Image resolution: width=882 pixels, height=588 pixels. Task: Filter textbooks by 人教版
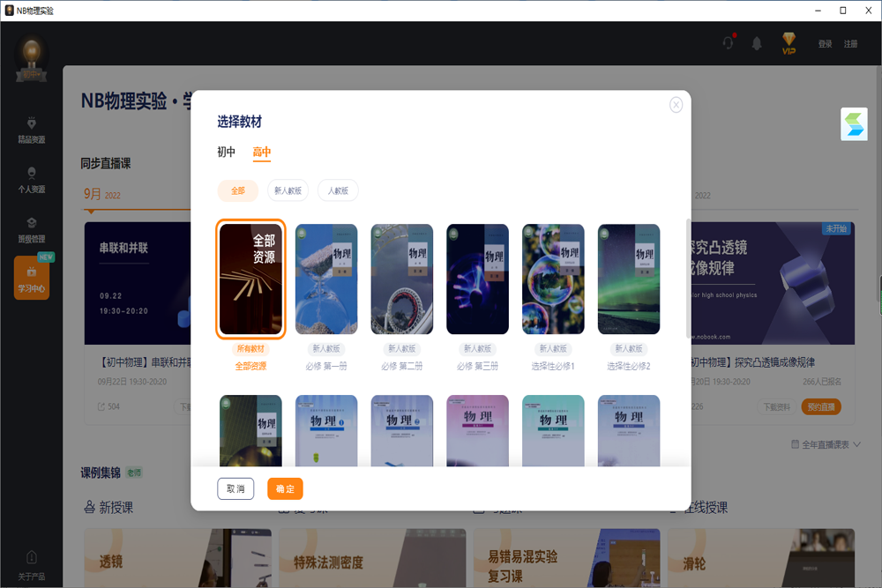(338, 190)
